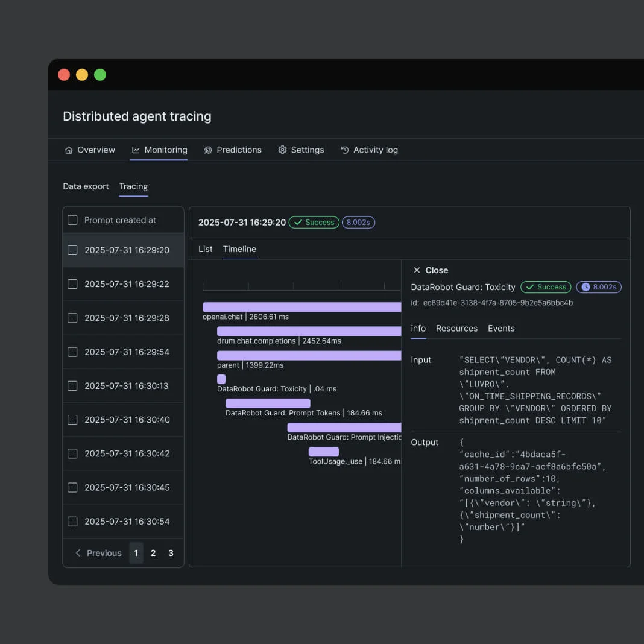The height and width of the screenshot is (644, 644).
Task: Select the checkbox for trace 16:30:54
Action: click(x=72, y=521)
